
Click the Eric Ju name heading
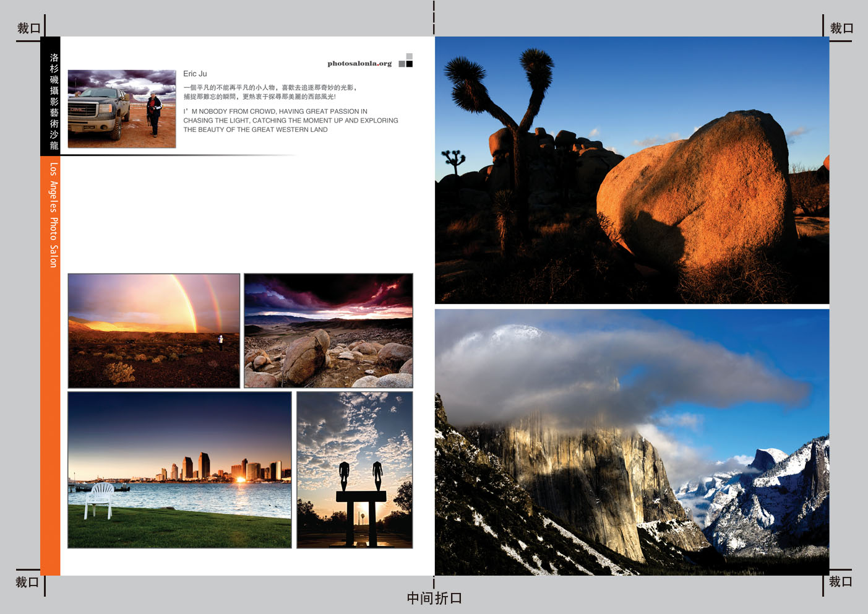tap(195, 74)
